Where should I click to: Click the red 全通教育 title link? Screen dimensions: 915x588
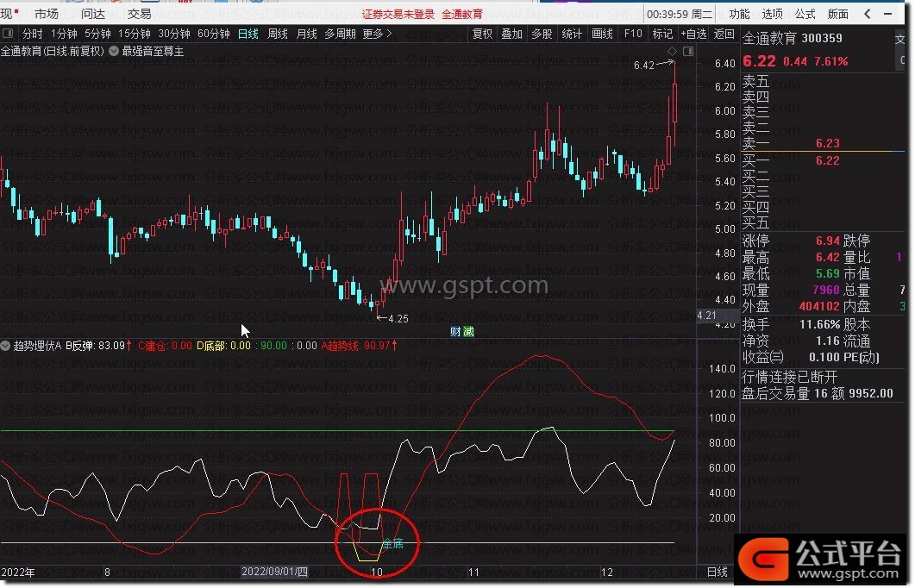[462, 14]
